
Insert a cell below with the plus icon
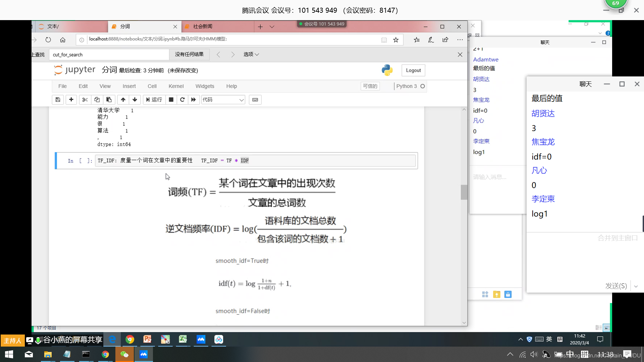pyautogui.click(x=71, y=100)
